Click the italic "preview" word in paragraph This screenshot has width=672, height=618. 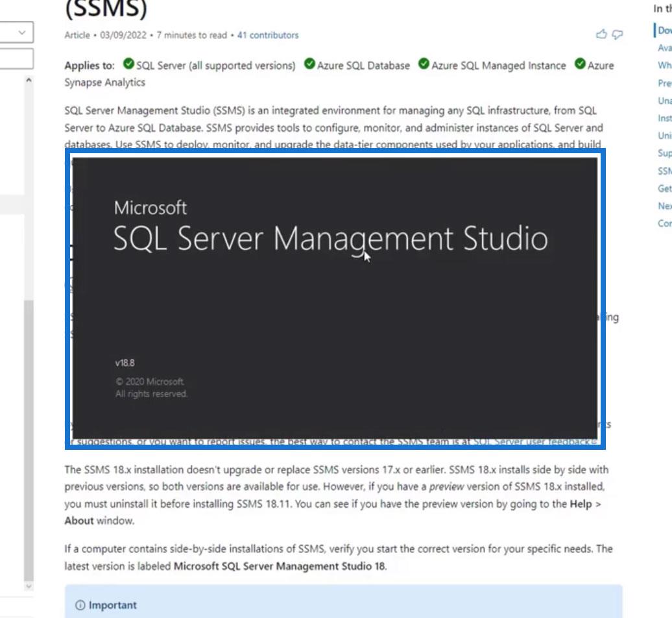click(x=446, y=487)
